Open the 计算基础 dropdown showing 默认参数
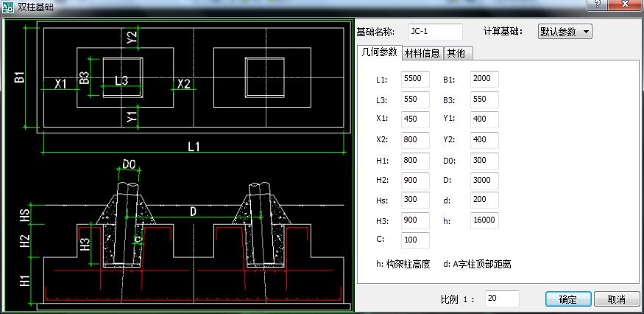The height and width of the screenshot is (314, 644). tap(565, 32)
